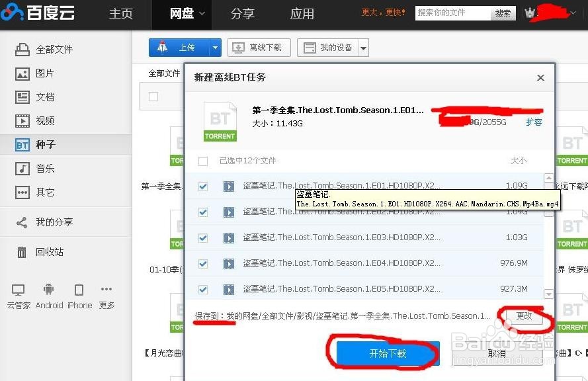Click 取消 cancel button
Screen dimensions: 588x381
(497, 353)
